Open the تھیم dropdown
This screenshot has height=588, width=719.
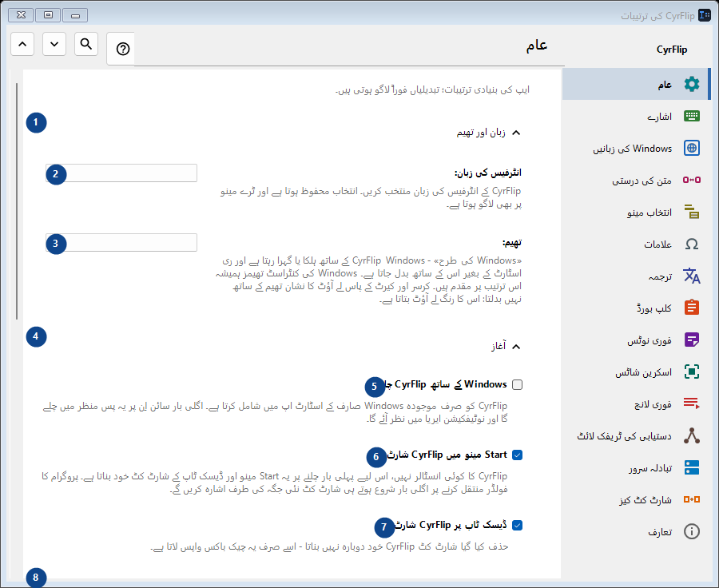coord(121,242)
